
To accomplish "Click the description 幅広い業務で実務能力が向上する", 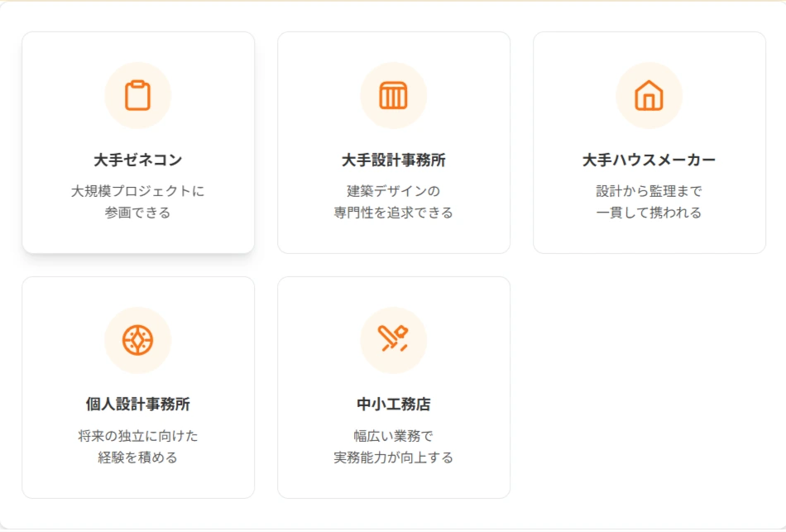I will pyautogui.click(x=394, y=446).
